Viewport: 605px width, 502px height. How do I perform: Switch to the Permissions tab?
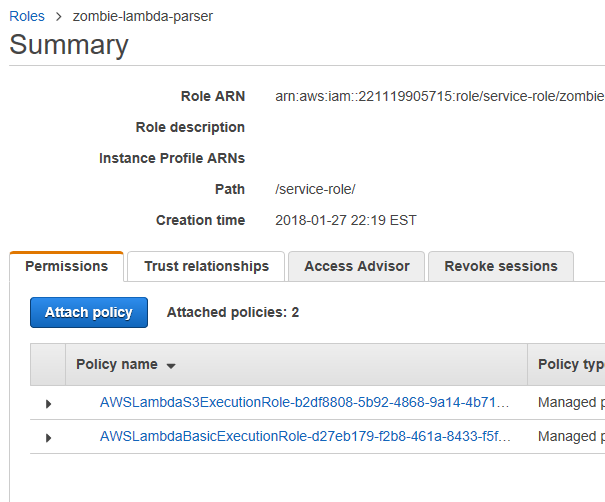[66, 266]
